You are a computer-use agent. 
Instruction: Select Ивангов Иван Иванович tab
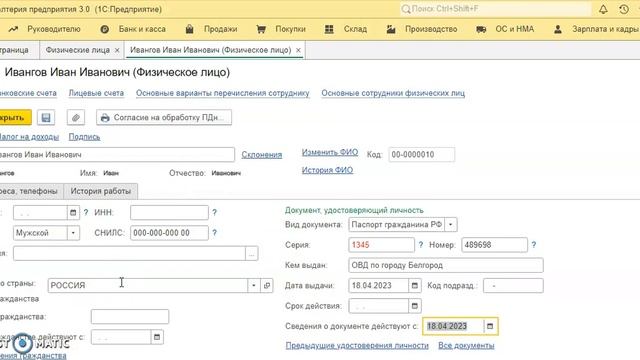click(210, 50)
